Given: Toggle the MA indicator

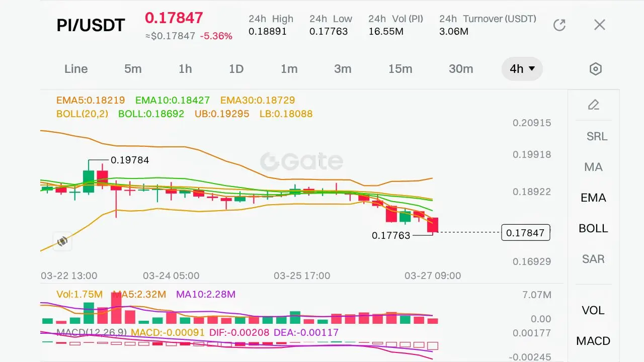Looking at the screenshot, I should (593, 167).
